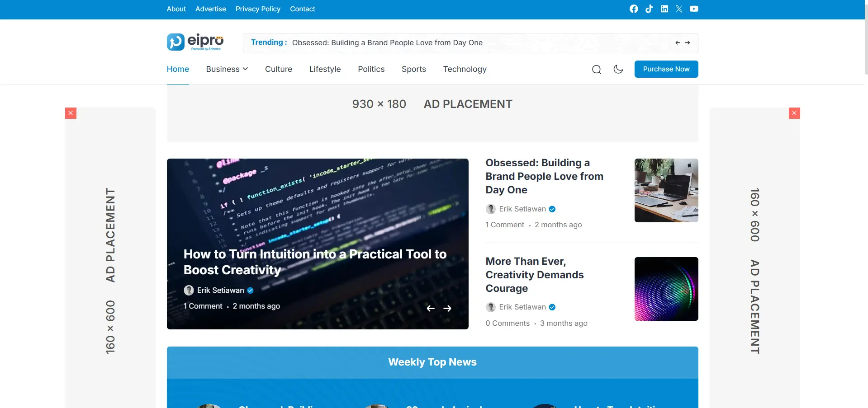Screen dimensions: 868x408
Task: Open the Sports nav item
Action: click(414, 69)
